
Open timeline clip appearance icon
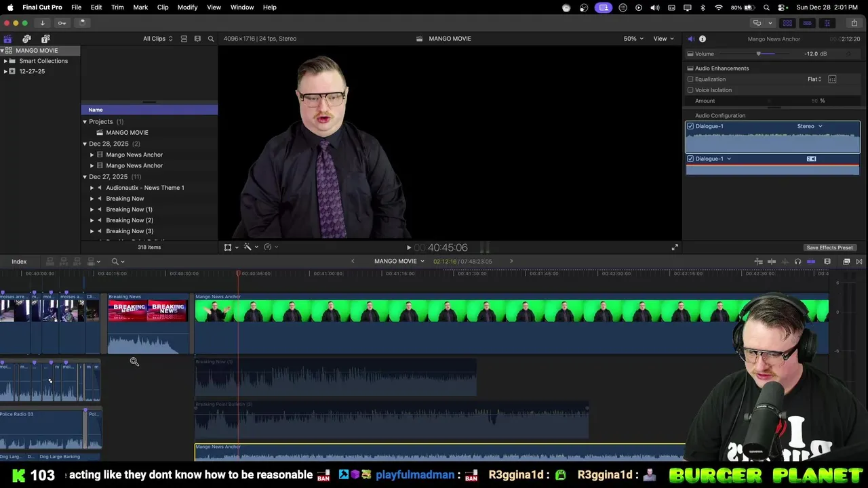click(x=827, y=262)
